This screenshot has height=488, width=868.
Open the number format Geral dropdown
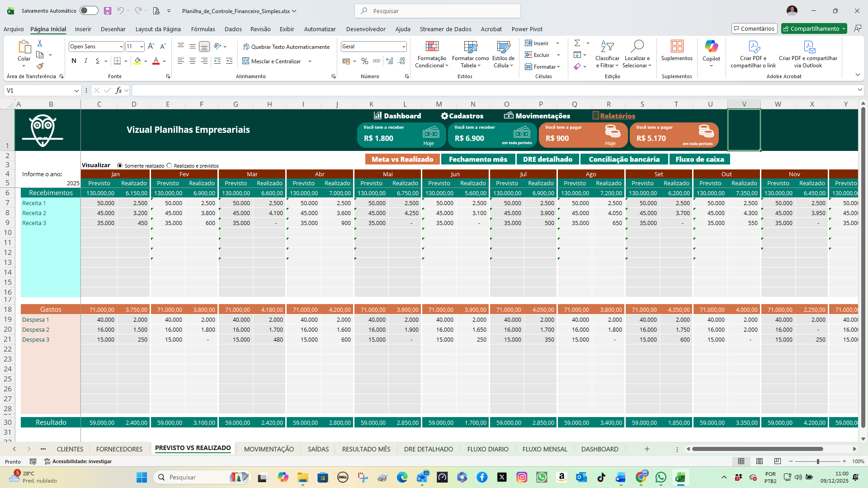[404, 47]
